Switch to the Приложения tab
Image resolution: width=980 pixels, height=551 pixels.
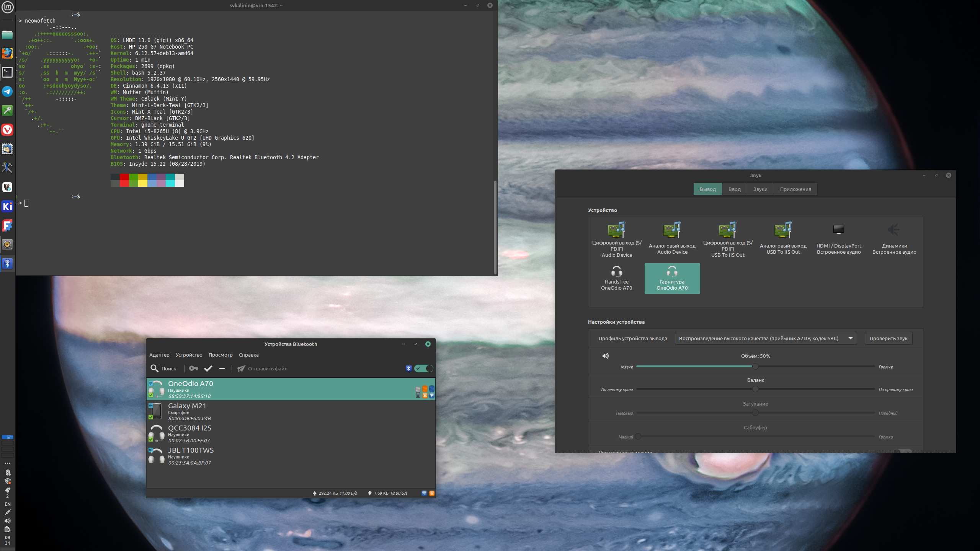pos(795,189)
